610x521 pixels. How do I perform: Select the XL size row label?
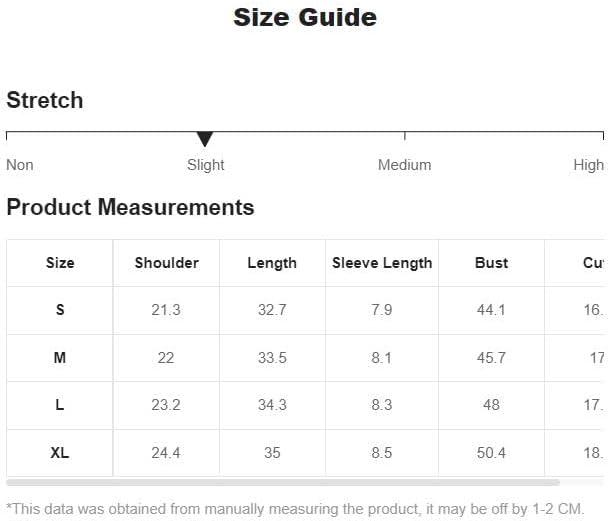[60, 453]
